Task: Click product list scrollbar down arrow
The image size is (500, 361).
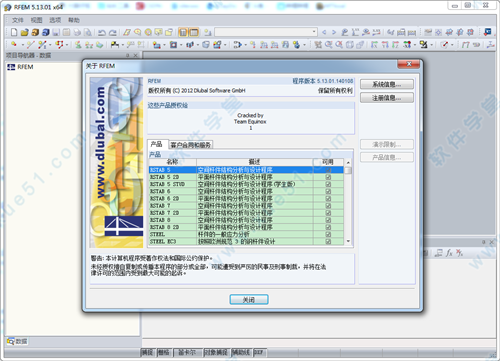Action: (x=348, y=241)
